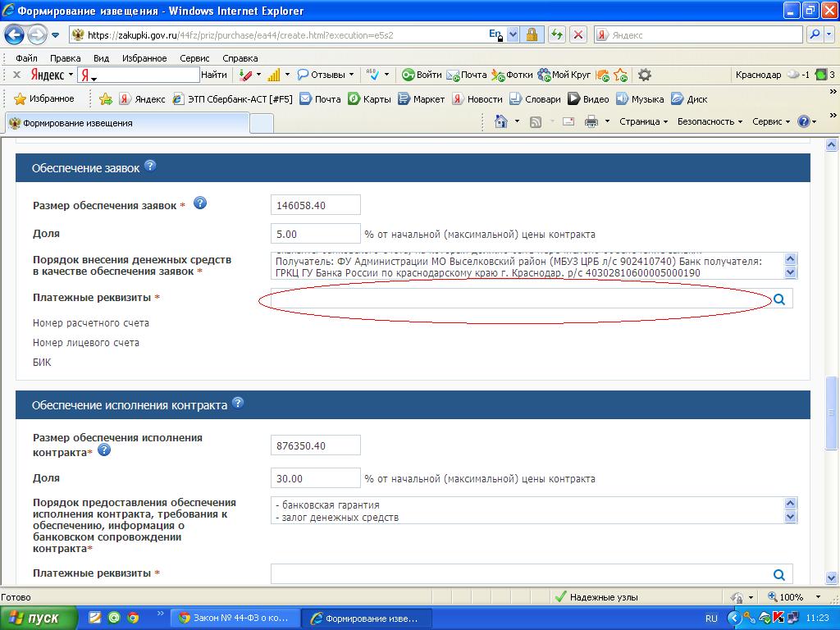840x630 pixels.
Task: Close the Yandex toolbar with small X
Action: click(16, 75)
